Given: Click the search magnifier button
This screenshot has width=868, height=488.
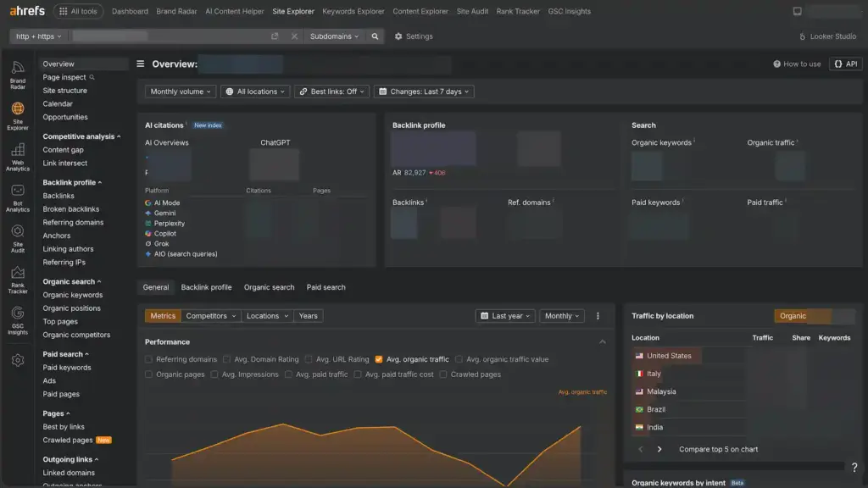Looking at the screenshot, I should point(375,36).
